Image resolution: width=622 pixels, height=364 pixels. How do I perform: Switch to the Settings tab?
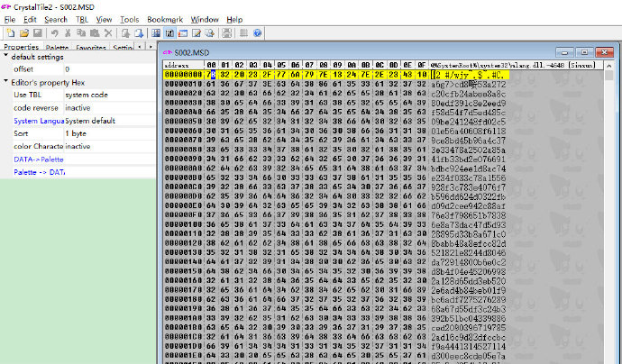(123, 47)
